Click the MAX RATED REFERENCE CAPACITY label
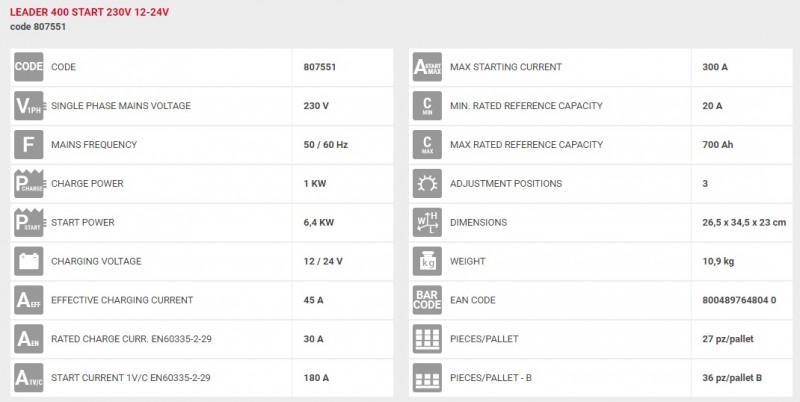The height and width of the screenshot is (402, 800). [x=527, y=145]
